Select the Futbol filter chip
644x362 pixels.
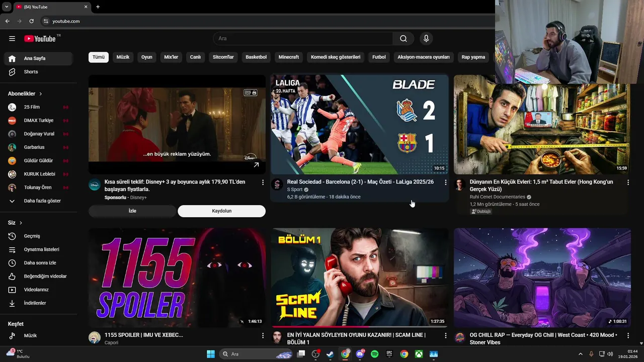click(x=379, y=57)
